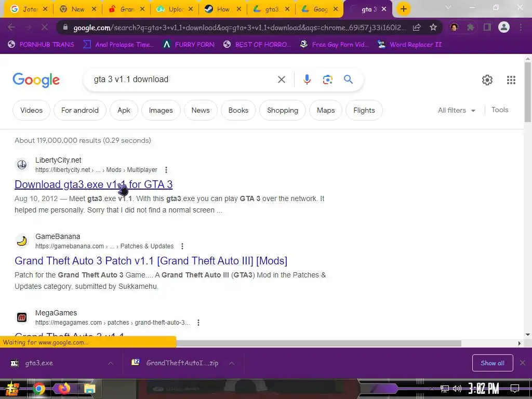This screenshot has width=532, height=399.
Task: Clear the Google search box text
Action: tap(281, 79)
